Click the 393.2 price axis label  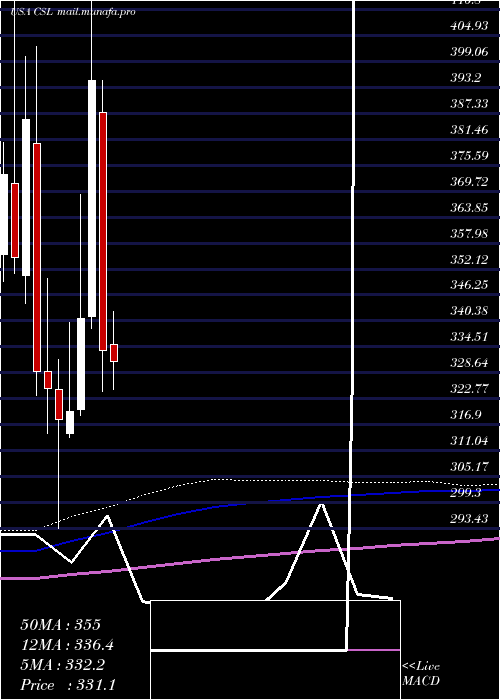[x=466, y=78]
